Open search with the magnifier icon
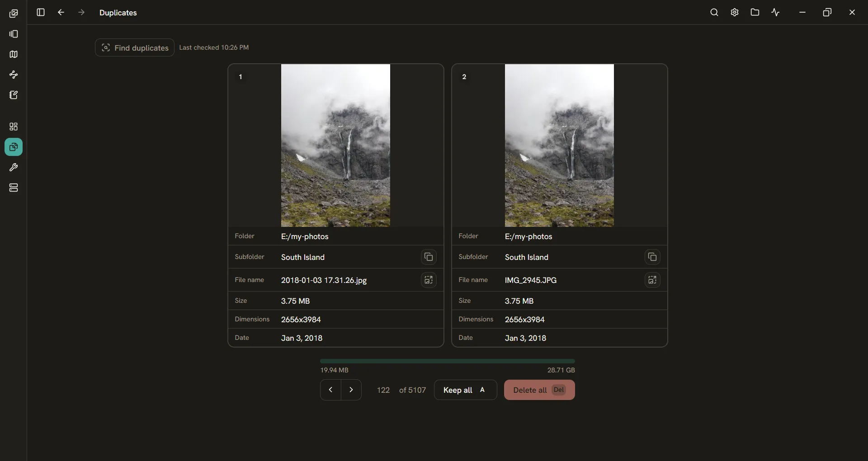The width and height of the screenshot is (868, 461). pos(714,12)
